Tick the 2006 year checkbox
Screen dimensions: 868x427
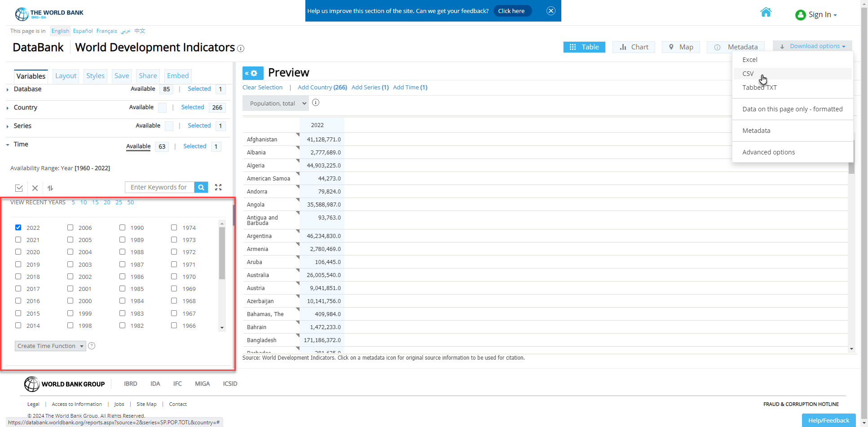(70, 228)
